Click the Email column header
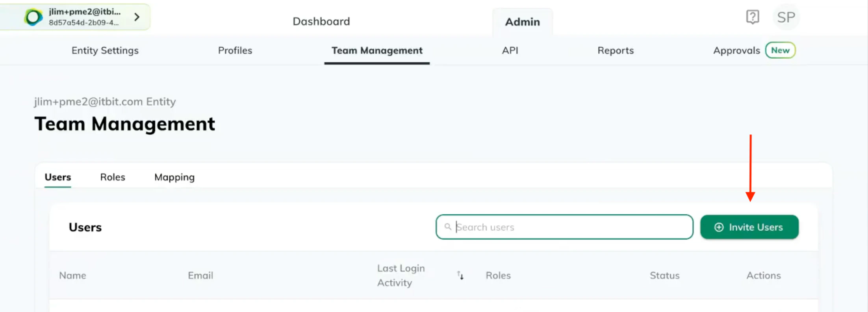The height and width of the screenshot is (312, 868). (200, 275)
